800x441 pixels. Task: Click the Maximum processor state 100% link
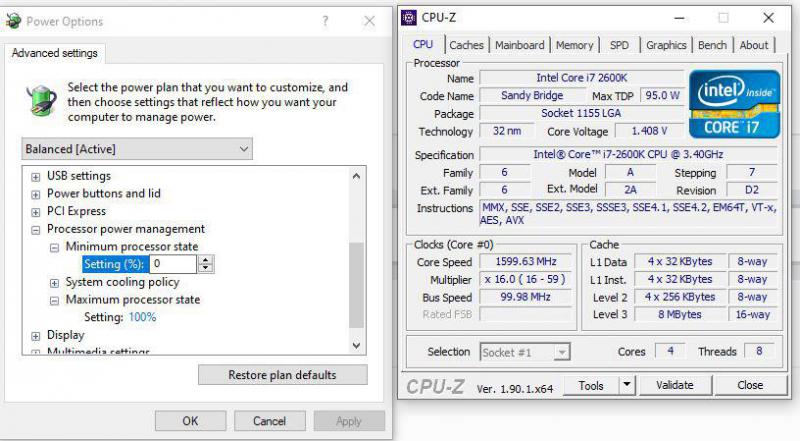pyautogui.click(x=142, y=317)
